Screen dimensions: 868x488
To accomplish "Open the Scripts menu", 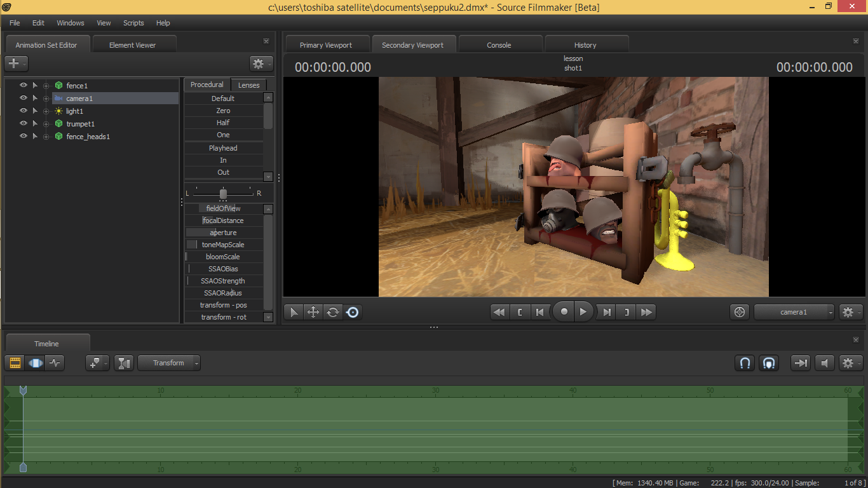I will coord(133,23).
